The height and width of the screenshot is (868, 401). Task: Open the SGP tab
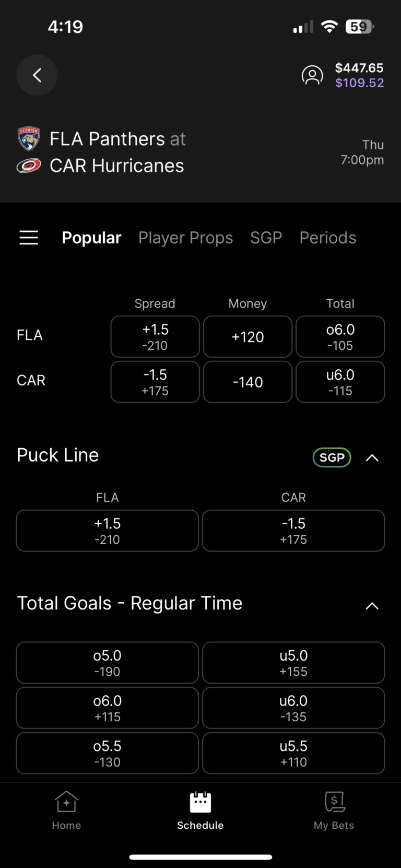click(266, 238)
